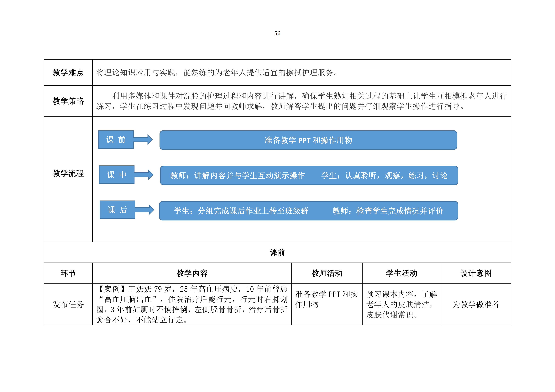Select the 设计意图 column header
555x392 pixels.
(x=476, y=273)
